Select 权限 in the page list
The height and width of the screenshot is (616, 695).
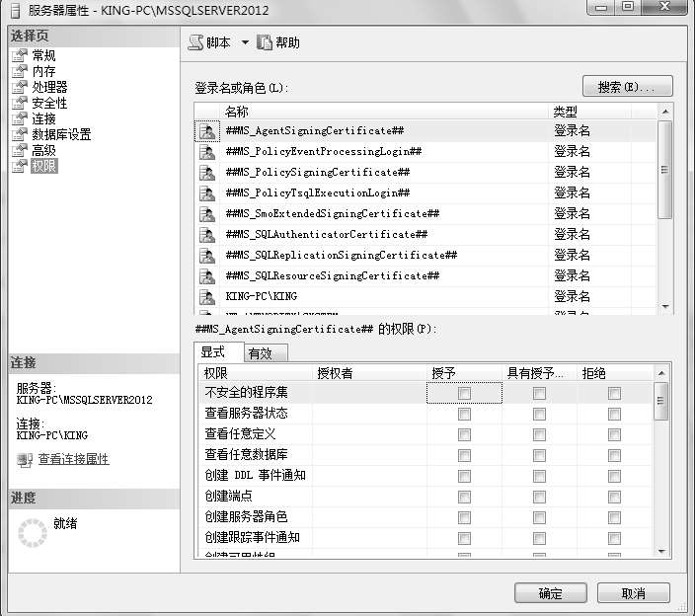point(43,166)
